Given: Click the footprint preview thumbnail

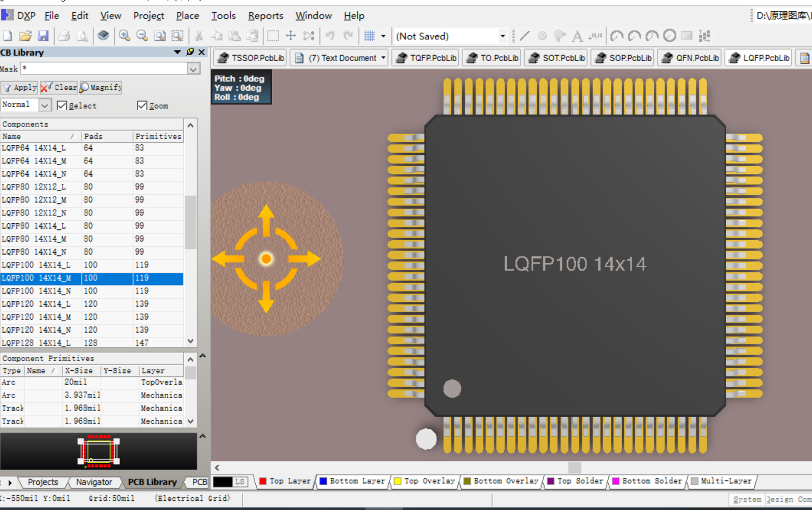Looking at the screenshot, I should (99, 451).
